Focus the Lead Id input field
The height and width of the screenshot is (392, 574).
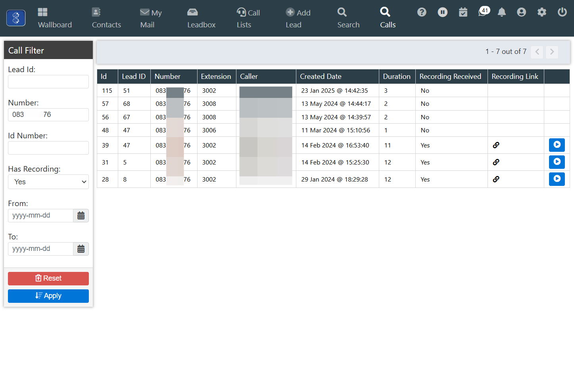[x=48, y=82]
